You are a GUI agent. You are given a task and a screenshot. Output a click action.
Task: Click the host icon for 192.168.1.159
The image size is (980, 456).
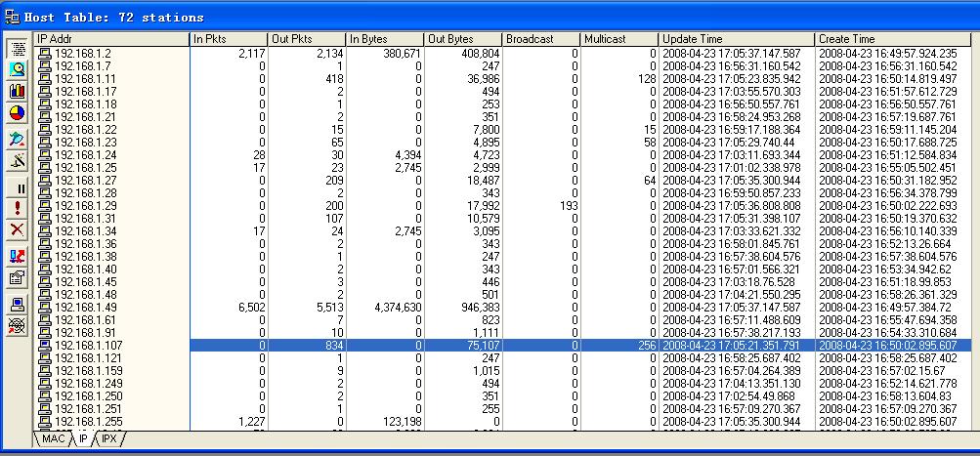tap(44, 371)
